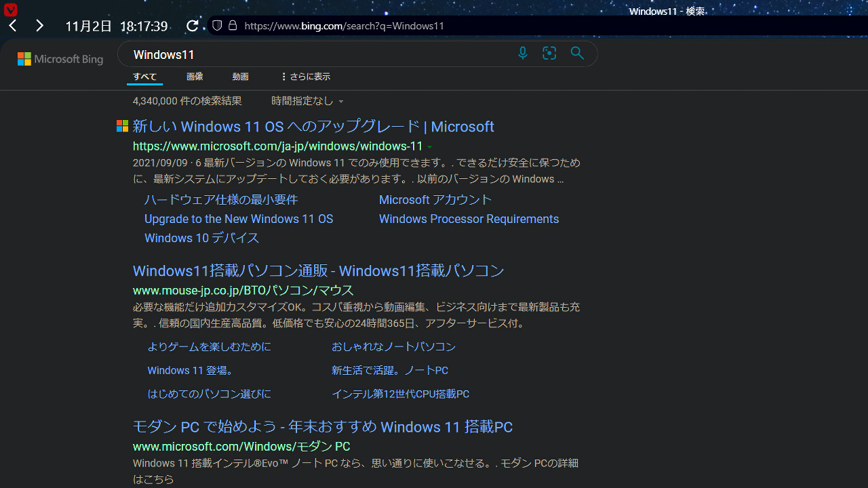868x488 pixels.
Task: Select the すべて tab
Action: [x=144, y=77]
